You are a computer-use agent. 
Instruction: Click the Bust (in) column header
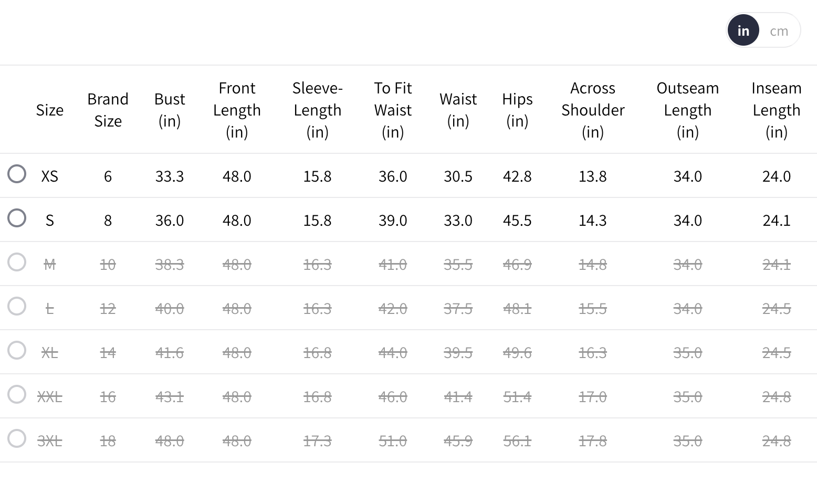point(170,110)
